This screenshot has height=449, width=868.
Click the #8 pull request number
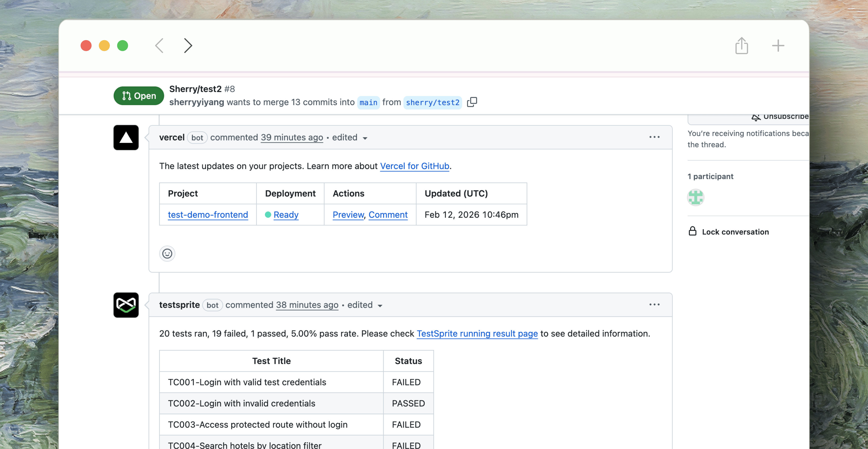point(230,89)
